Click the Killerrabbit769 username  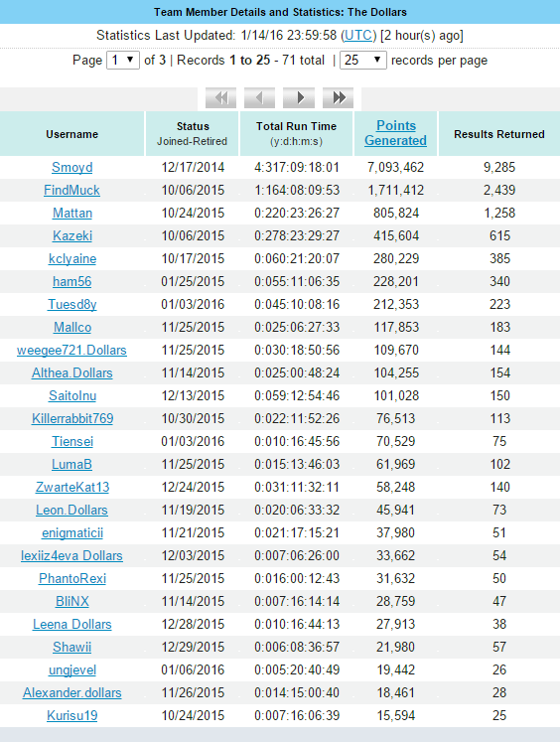[x=72, y=419]
